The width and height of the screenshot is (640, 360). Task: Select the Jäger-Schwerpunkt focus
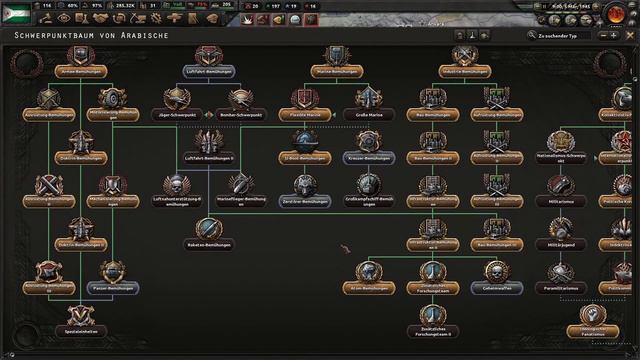point(177,115)
